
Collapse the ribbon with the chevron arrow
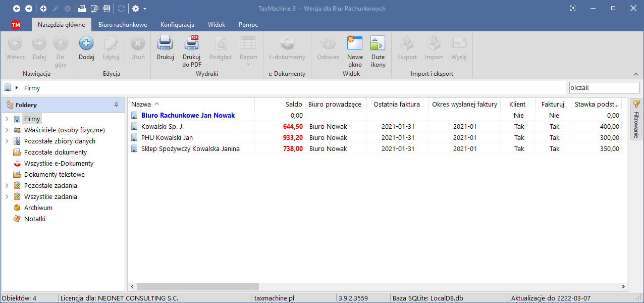click(x=635, y=74)
